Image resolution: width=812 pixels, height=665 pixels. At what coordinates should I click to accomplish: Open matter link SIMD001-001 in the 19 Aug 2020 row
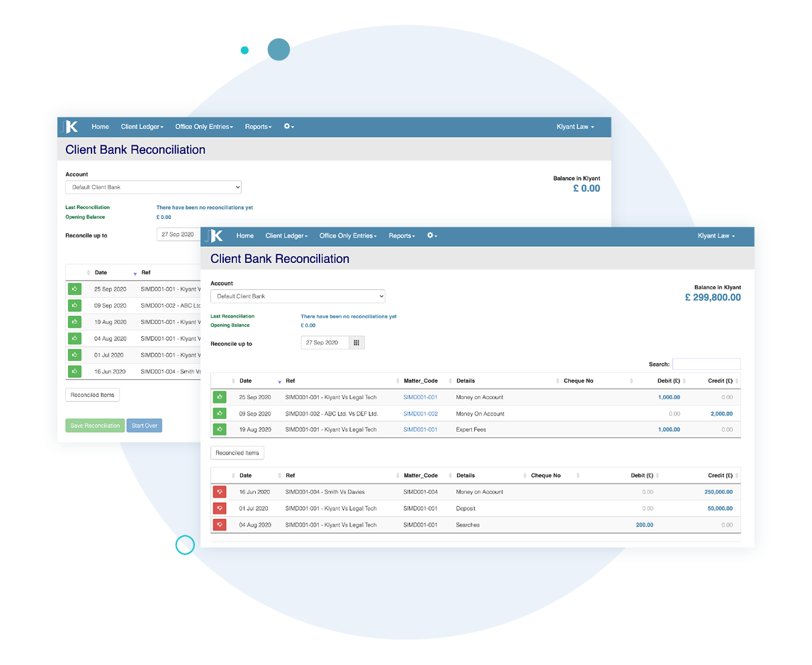tap(420, 430)
